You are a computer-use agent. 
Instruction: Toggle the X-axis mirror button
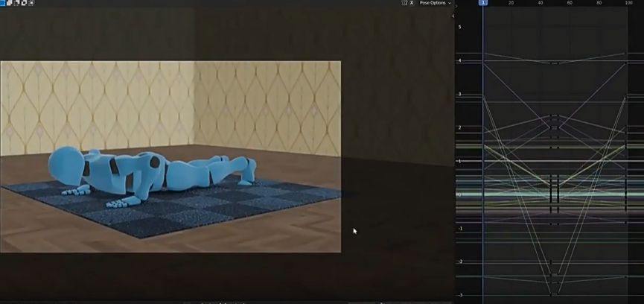tap(412, 3)
